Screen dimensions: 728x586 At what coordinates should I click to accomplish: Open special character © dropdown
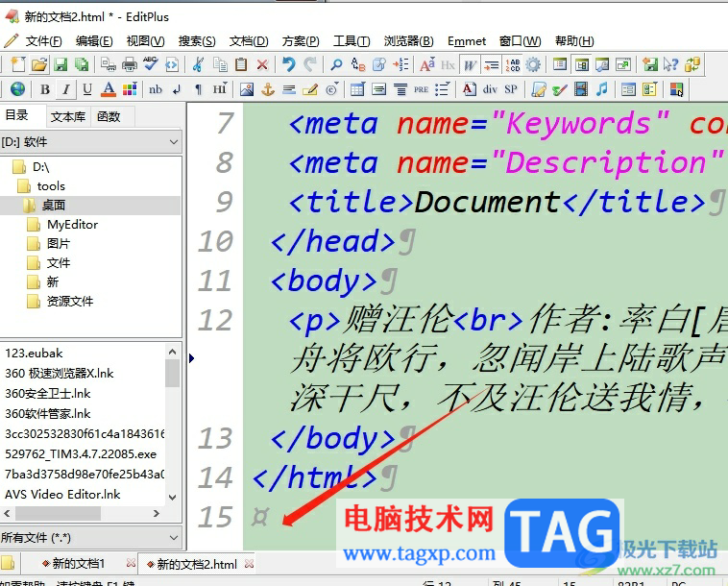(x=332, y=88)
